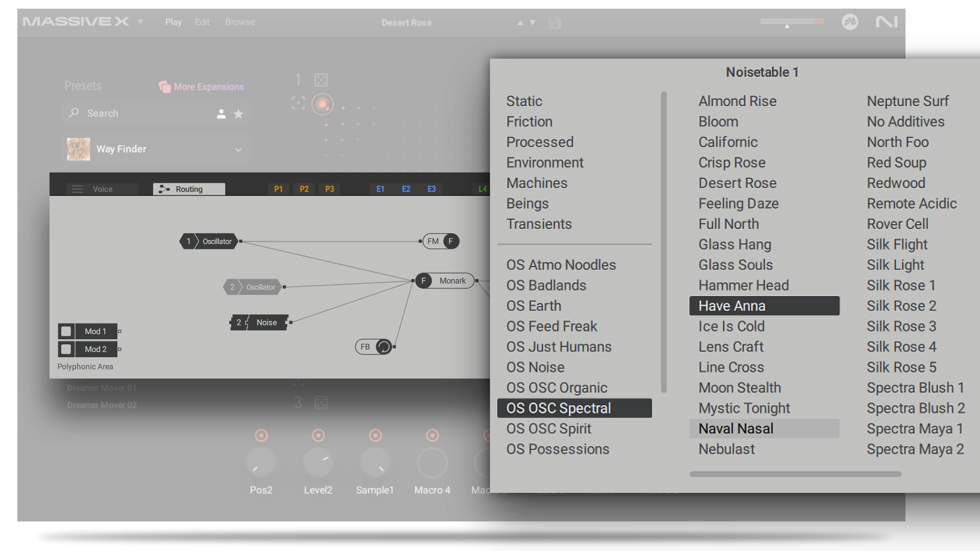The height and width of the screenshot is (551, 980).
Task: Select the Monark filter routing node
Action: coord(445,281)
